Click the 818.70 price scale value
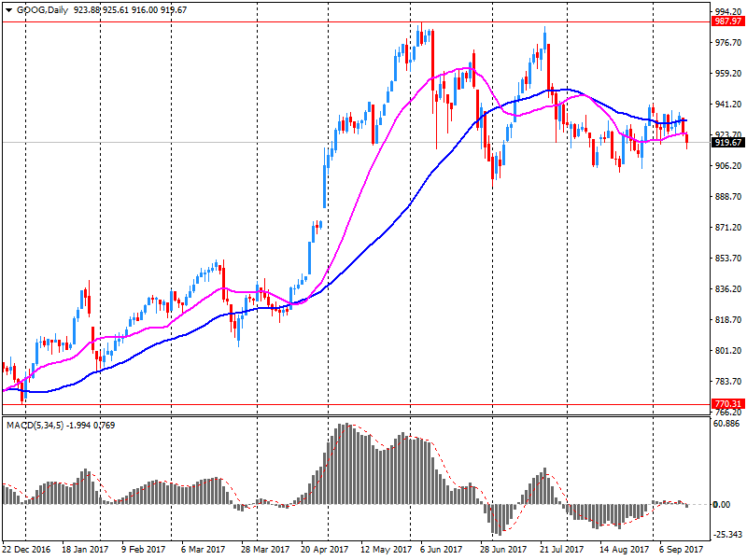747x560 pixels. [x=728, y=320]
